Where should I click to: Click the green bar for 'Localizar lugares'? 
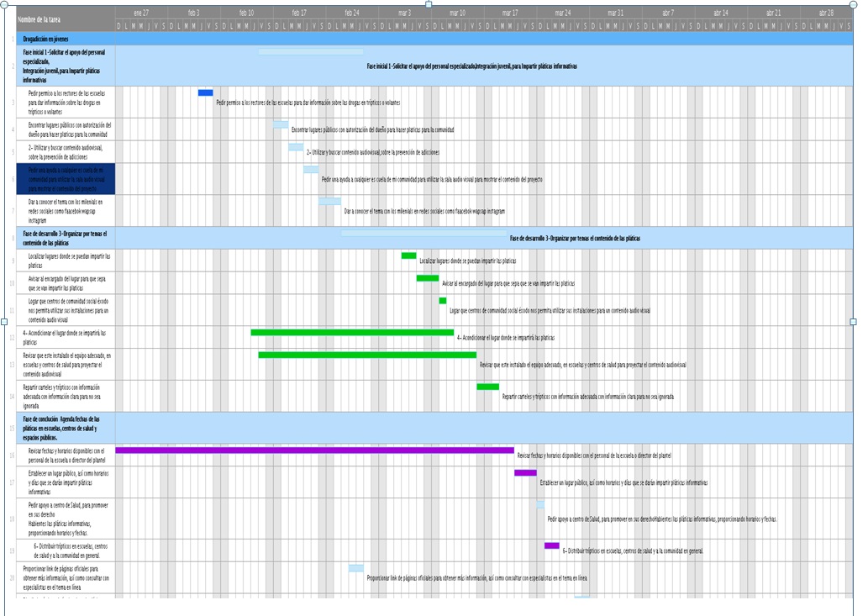[409, 255]
